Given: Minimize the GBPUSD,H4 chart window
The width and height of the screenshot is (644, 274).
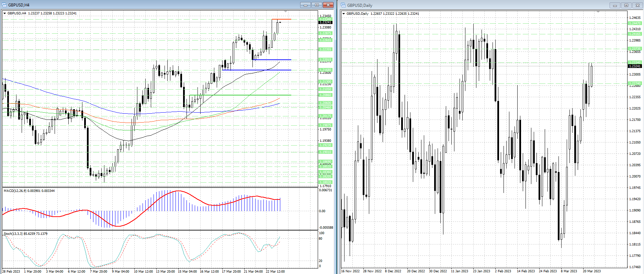Looking at the screenshot, I should [305, 5].
